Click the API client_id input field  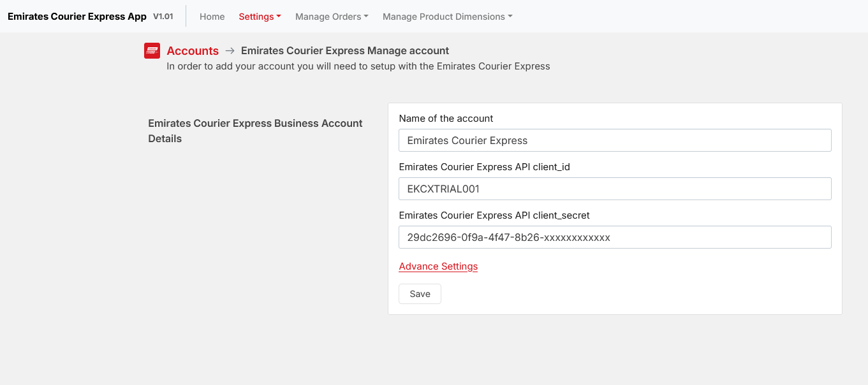(615, 189)
